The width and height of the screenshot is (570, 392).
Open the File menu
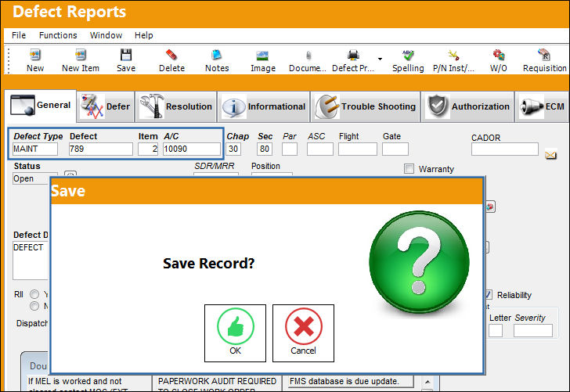(19, 35)
